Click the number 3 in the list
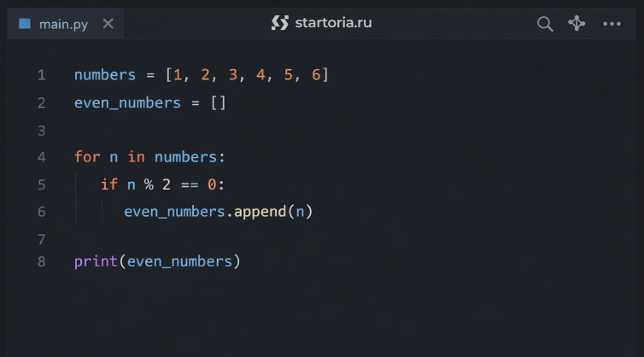Image resolution: width=644 pixels, height=357 pixels. 233,75
